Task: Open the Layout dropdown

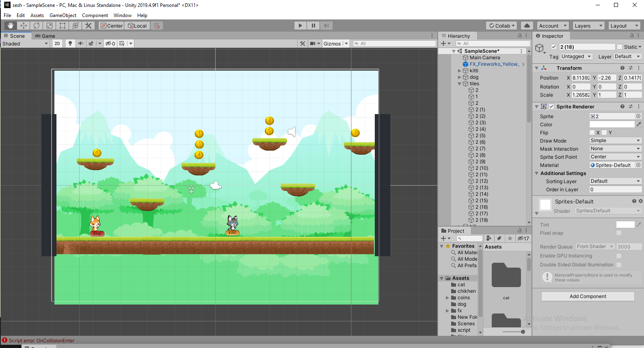Action: click(x=624, y=26)
